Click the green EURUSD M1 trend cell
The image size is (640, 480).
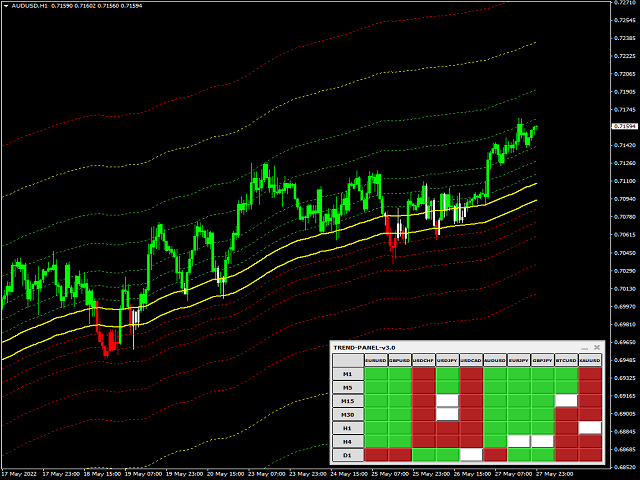coord(376,374)
